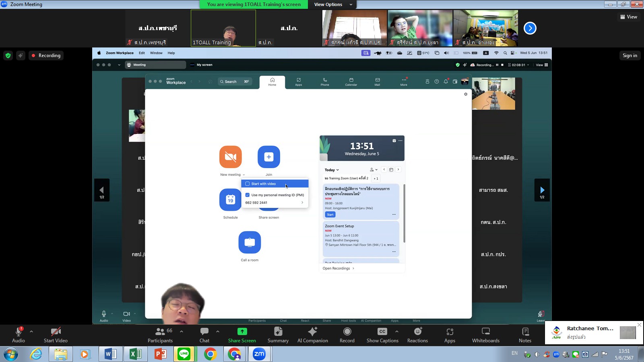
Task: Open the View Options dropdown
Action: click(x=332, y=4)
